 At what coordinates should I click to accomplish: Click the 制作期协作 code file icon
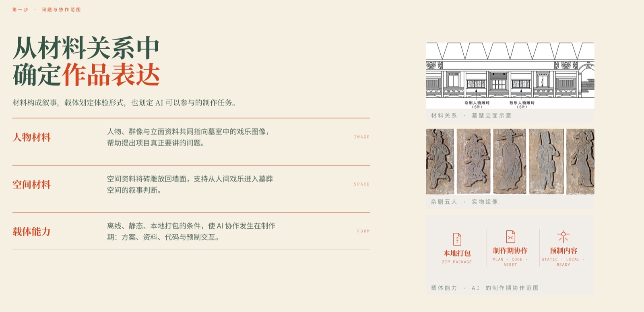(x=510, y=237)
